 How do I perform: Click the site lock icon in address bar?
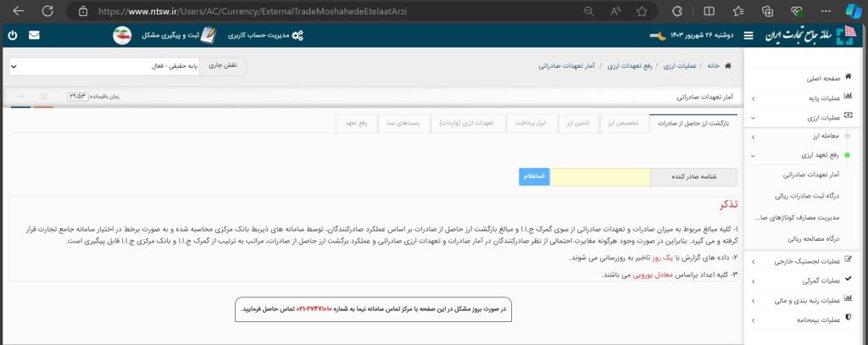coord(83,11)
